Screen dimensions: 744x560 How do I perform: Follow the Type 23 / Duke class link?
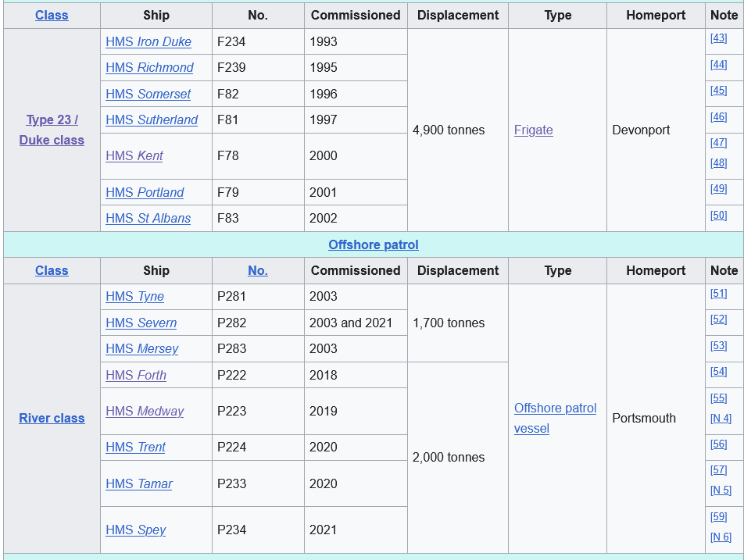[x=52, y=130]
